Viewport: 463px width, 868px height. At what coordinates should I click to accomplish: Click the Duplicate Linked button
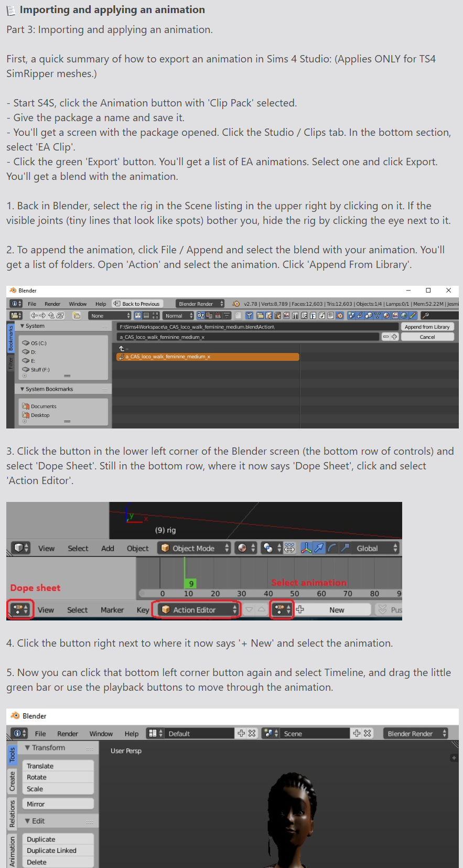58,851
